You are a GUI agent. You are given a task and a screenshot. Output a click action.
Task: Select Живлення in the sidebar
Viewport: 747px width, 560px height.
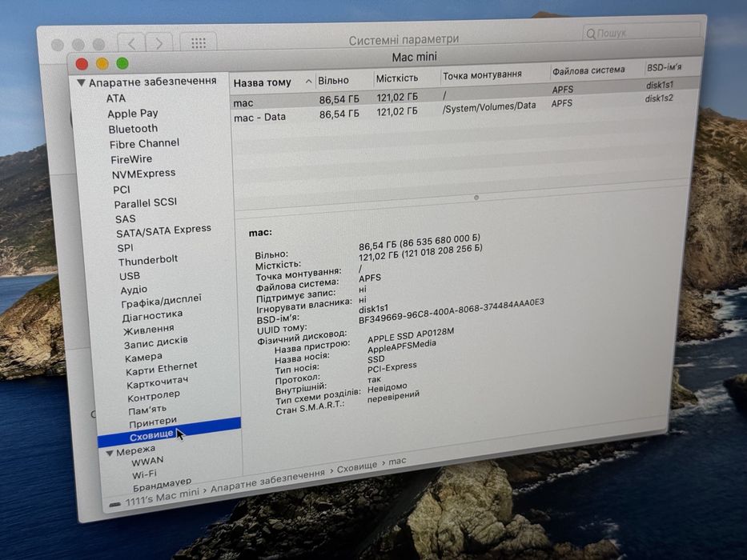click(x=149, y=330)
